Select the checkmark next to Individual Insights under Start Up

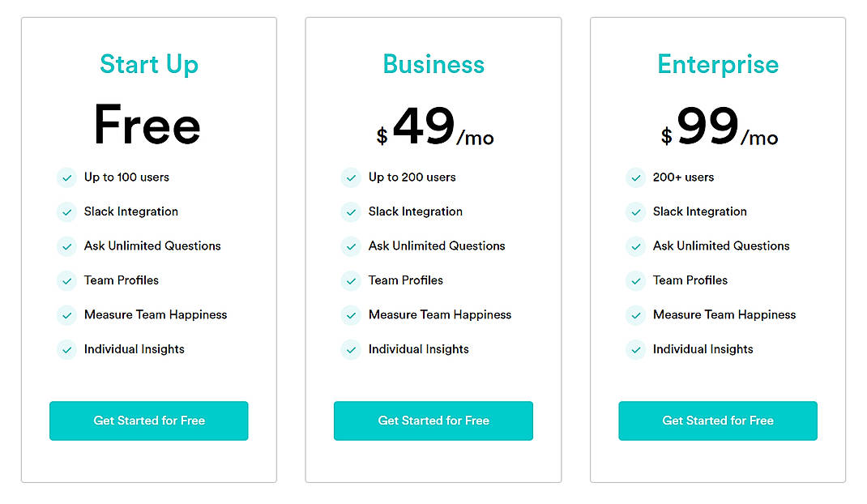click(66, 349)
